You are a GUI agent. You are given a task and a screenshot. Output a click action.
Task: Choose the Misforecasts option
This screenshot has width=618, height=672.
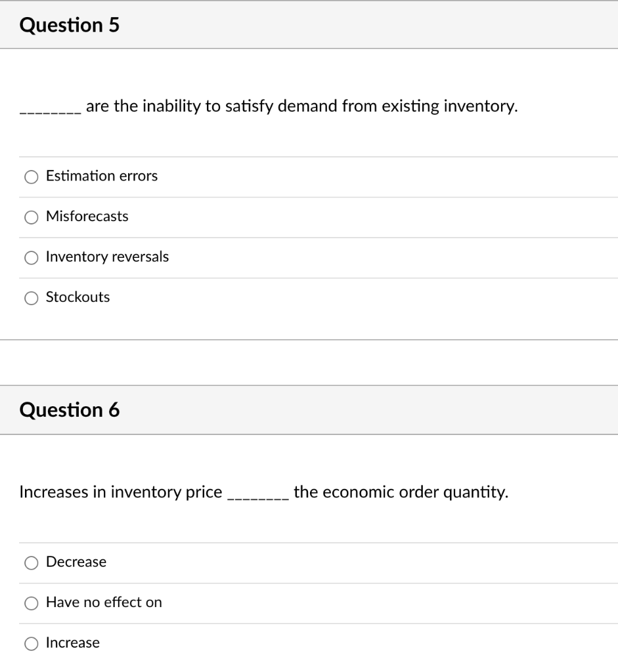coord(31,217)
